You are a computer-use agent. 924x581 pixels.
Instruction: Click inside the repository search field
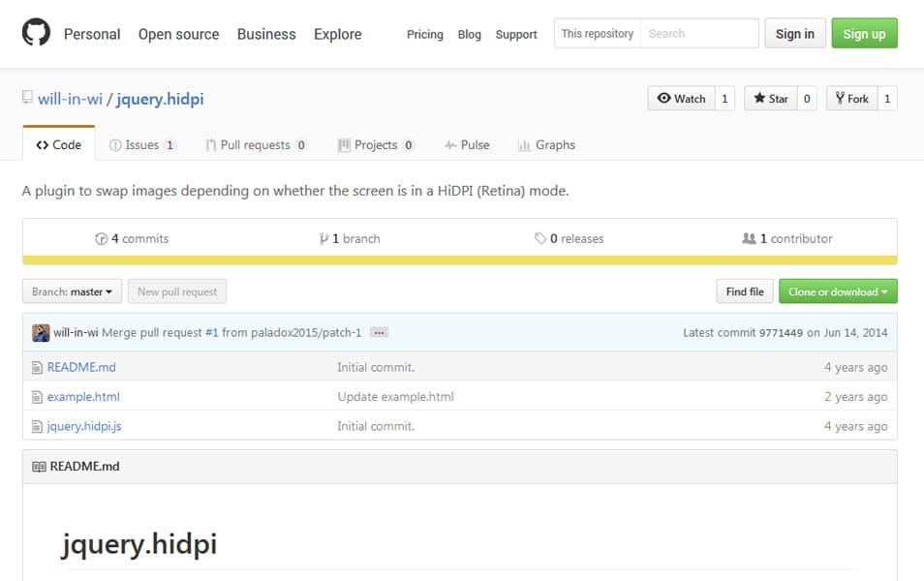(x=699, y=32)
